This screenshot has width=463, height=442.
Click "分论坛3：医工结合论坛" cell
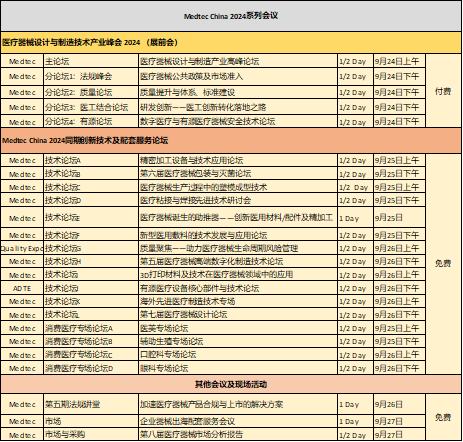[x=91, y=107]
